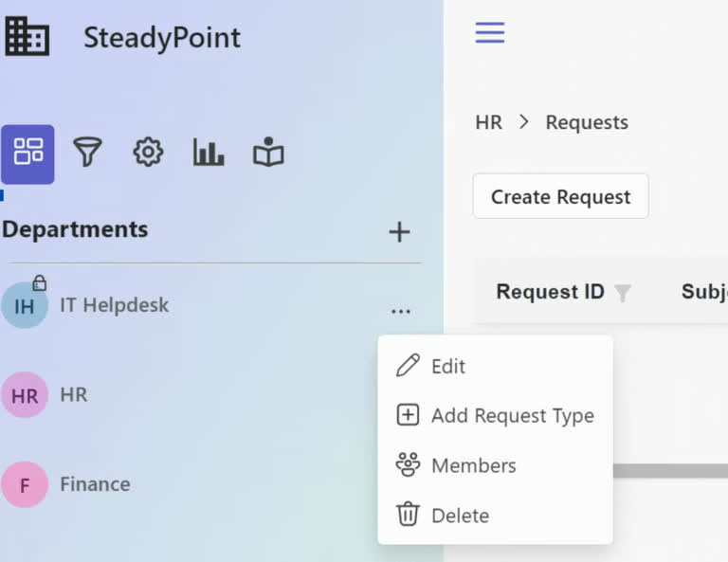Open the reports bar chart icon
The height and width of the screenshot is (562, 728).
(209, 152)
